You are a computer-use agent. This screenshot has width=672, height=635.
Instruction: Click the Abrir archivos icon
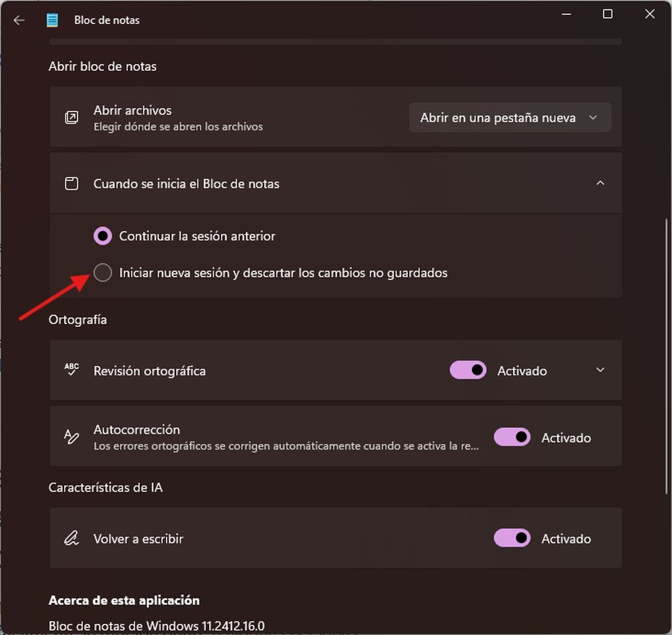tap(71, 117)
